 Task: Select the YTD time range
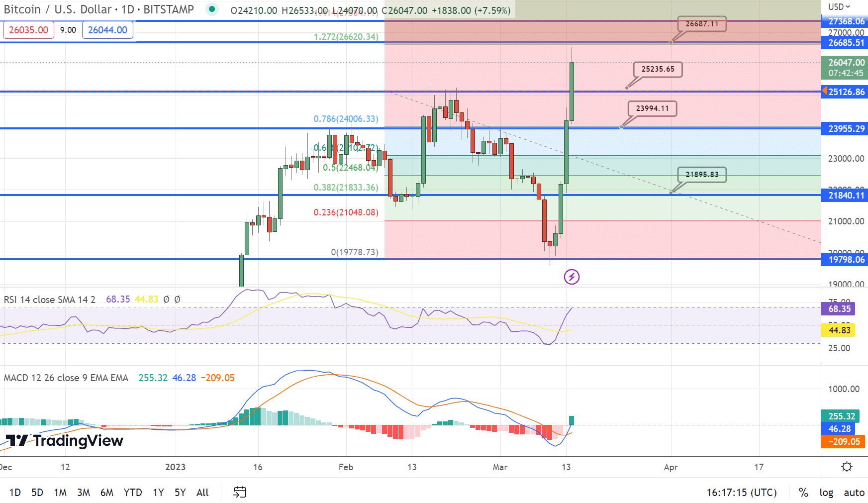pos(133,492)
